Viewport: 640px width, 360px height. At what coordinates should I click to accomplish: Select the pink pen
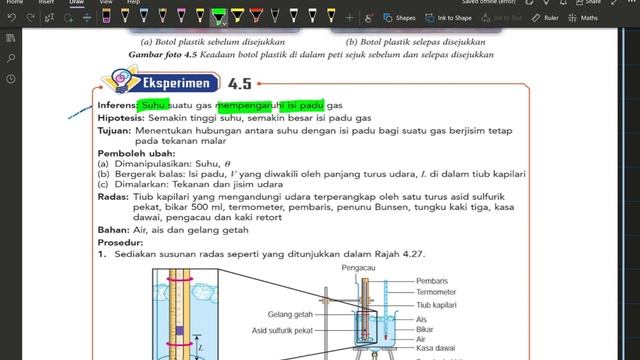click(x=181, y=16)
